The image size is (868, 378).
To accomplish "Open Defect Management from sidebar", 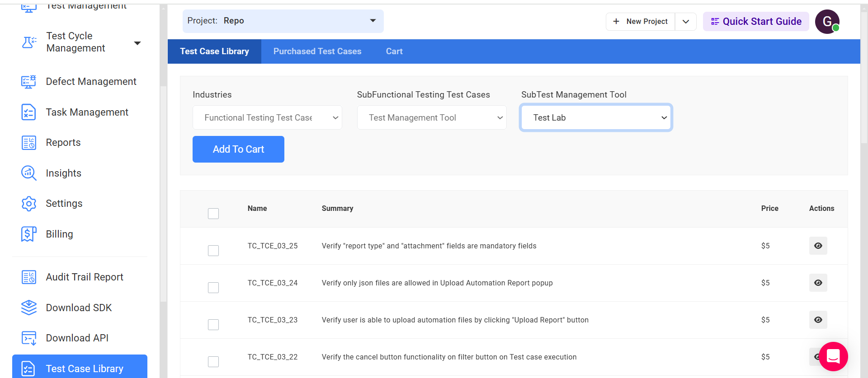I will (91, 82).
